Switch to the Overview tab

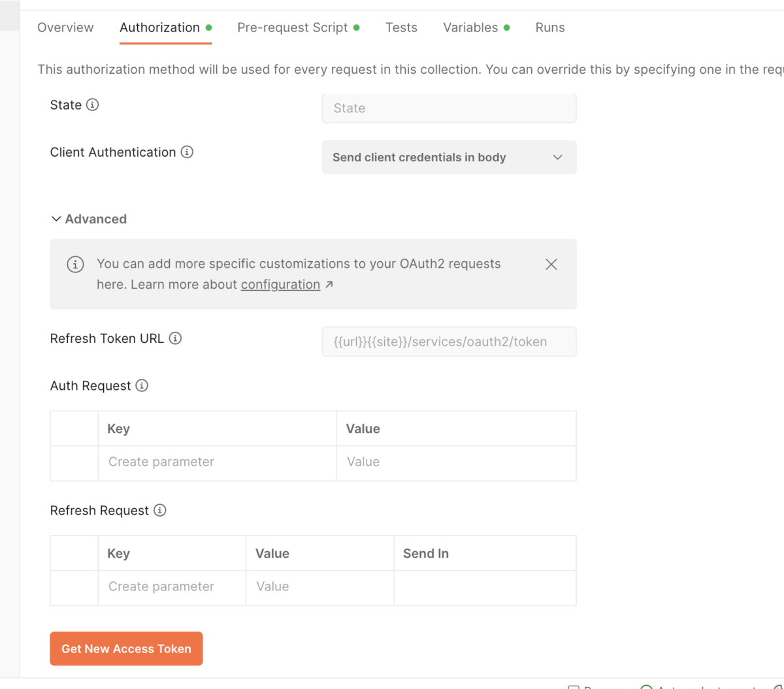pyautogui.click(x=65, y=27)
